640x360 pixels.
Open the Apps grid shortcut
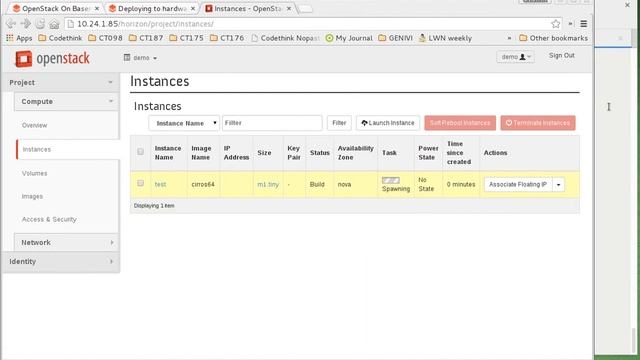tap(19, 38)
